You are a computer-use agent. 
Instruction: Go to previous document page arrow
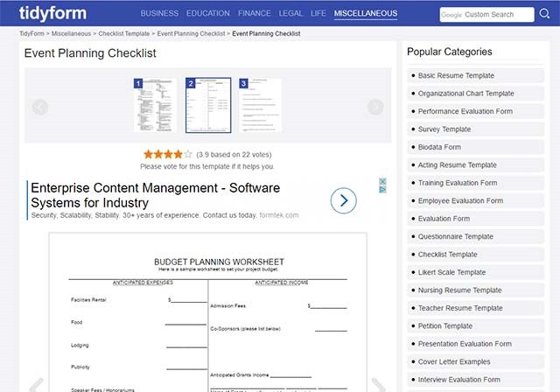(x=37, y=386)
